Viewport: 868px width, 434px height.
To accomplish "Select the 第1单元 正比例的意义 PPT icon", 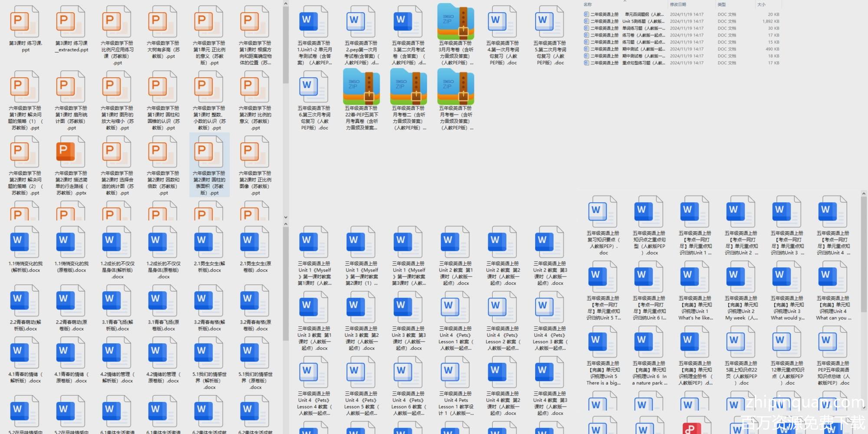I will 209,21.
